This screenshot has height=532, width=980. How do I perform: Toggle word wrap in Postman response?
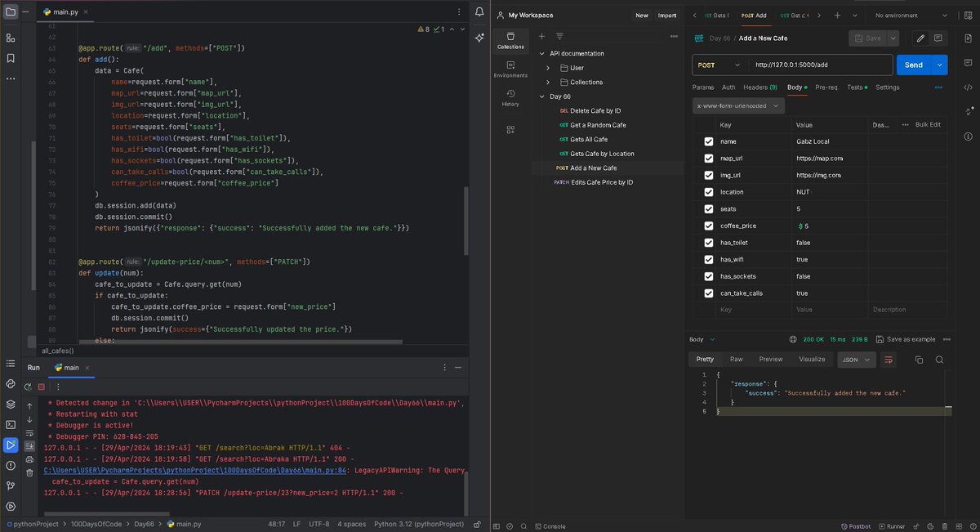[889, 360]
